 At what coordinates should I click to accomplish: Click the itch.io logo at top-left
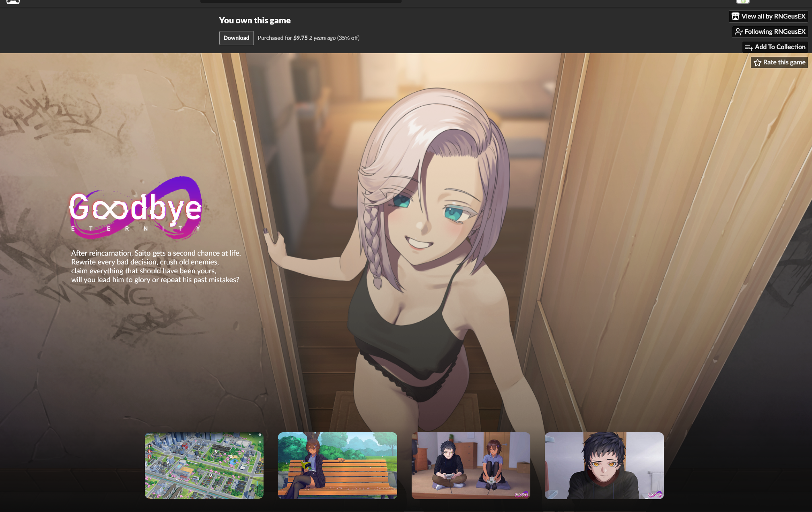[13, 2]
